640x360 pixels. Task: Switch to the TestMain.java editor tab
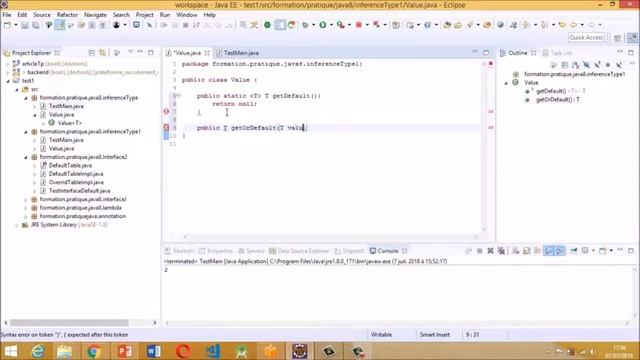[x=241, y=53]
